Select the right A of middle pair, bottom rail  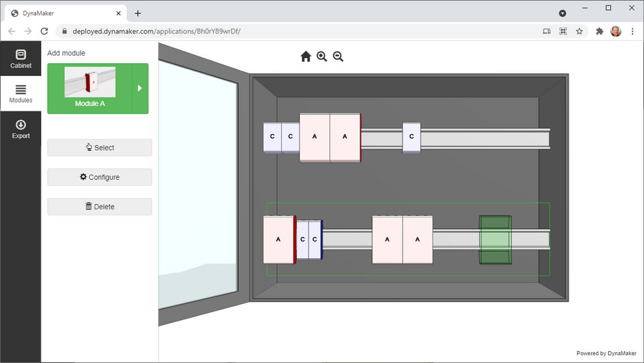[418, 240]
